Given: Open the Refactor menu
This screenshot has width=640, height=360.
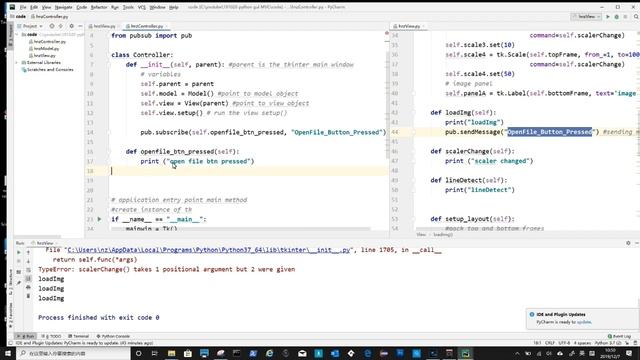Looking at the screenshot, I should (99, 7).
